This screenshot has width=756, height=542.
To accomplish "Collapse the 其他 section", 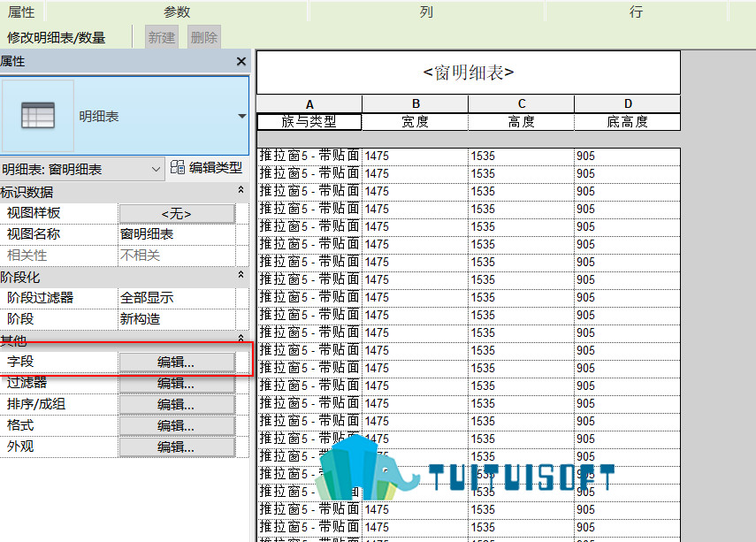I will (241, 338).
